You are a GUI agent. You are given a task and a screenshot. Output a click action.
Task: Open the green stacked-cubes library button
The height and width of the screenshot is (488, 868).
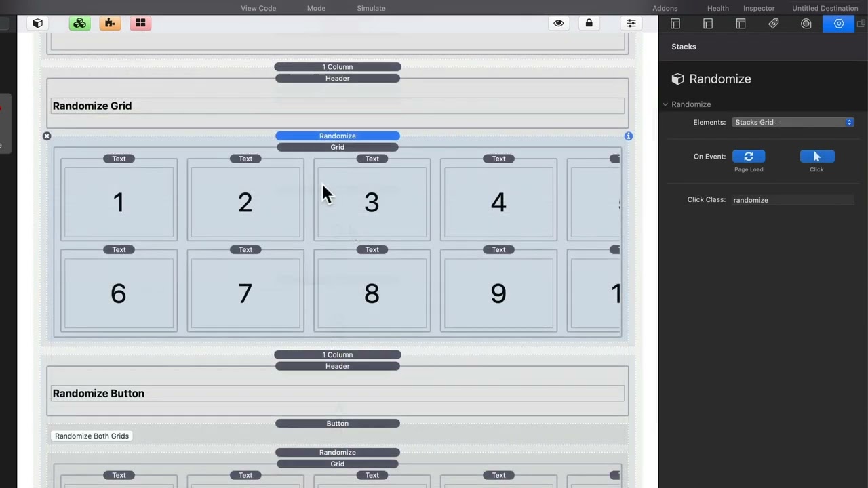tap(80, 23)
